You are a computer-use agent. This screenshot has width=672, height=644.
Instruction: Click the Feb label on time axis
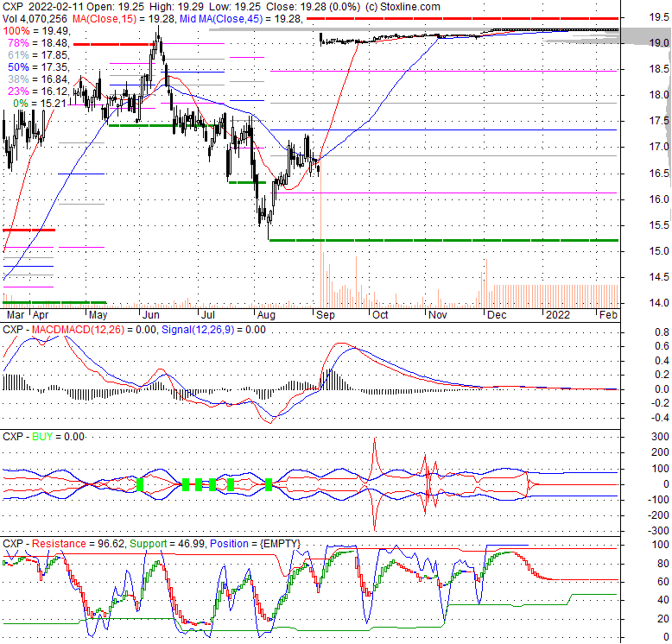[608, 315]
